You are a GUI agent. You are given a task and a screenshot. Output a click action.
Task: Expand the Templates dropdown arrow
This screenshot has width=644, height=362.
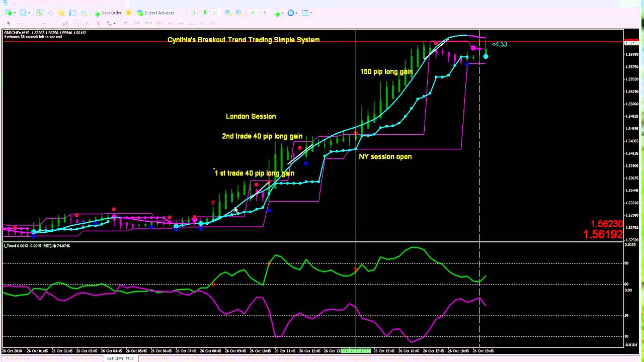(311, 13)
